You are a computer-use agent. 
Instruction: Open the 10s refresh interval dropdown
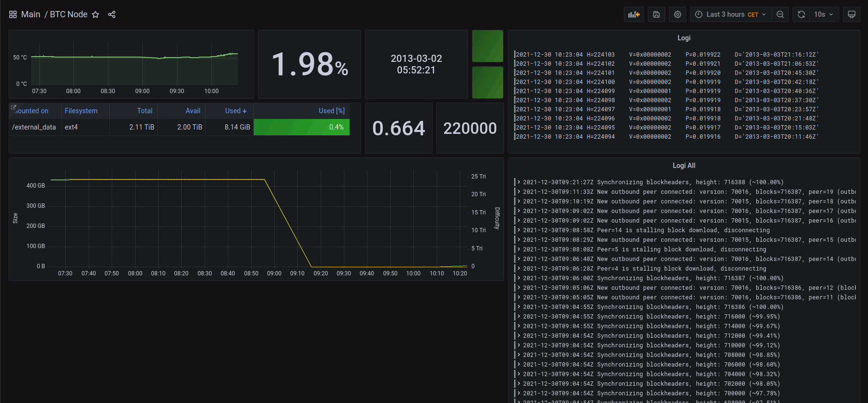point(824,14)
